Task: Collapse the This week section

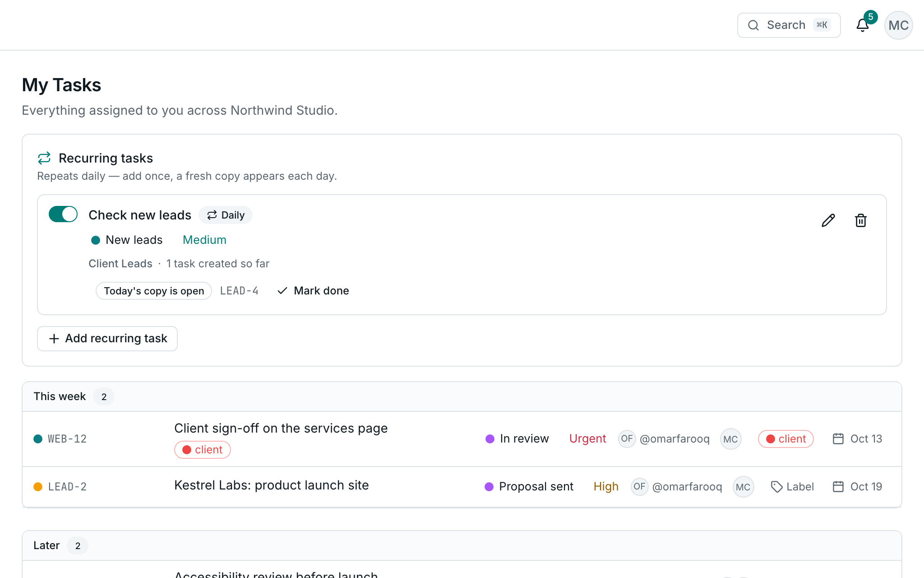Action: coord(60,396)
